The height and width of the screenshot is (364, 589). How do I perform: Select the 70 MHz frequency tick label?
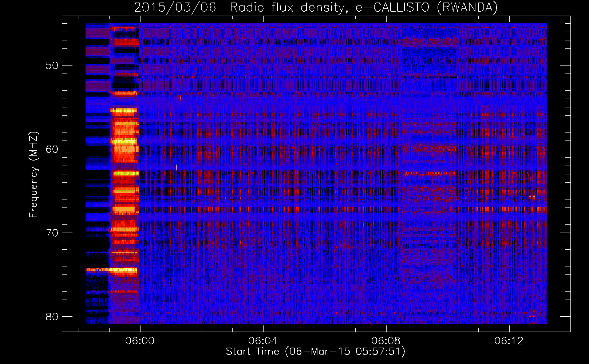(52, 233)
